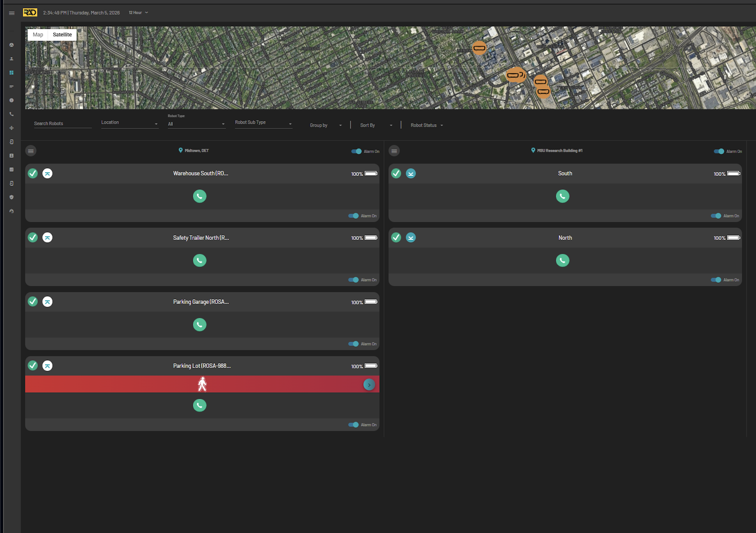Call the Parking Lot robot
The height and width of the screenshot is (533, 756).
click(199, 405)
